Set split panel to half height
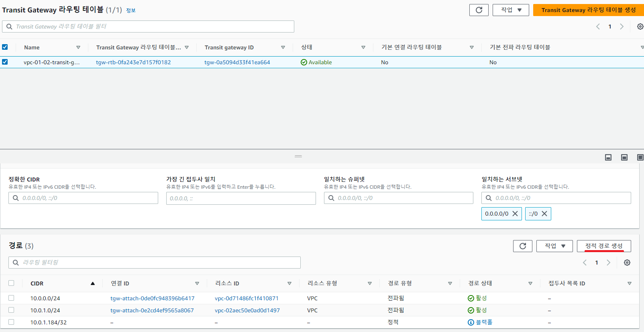Image resolution: width=644 pixels, height=332 pixels. click(x=624, y=157)
